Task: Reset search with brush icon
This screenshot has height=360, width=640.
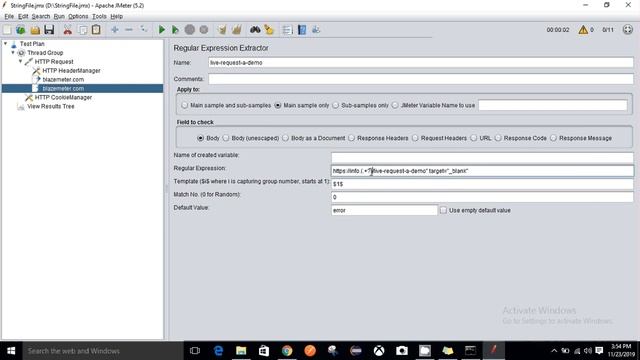Action: 269,30
